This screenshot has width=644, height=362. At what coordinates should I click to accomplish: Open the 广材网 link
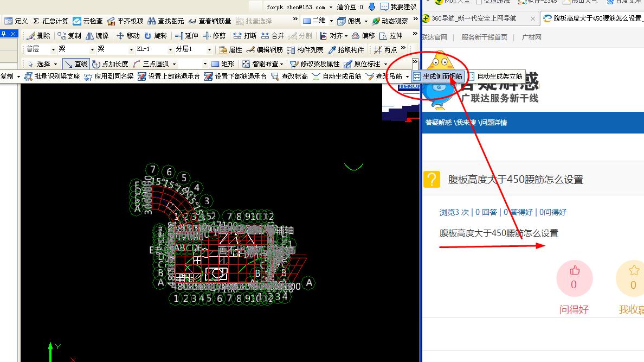click(x=531, y=37)
